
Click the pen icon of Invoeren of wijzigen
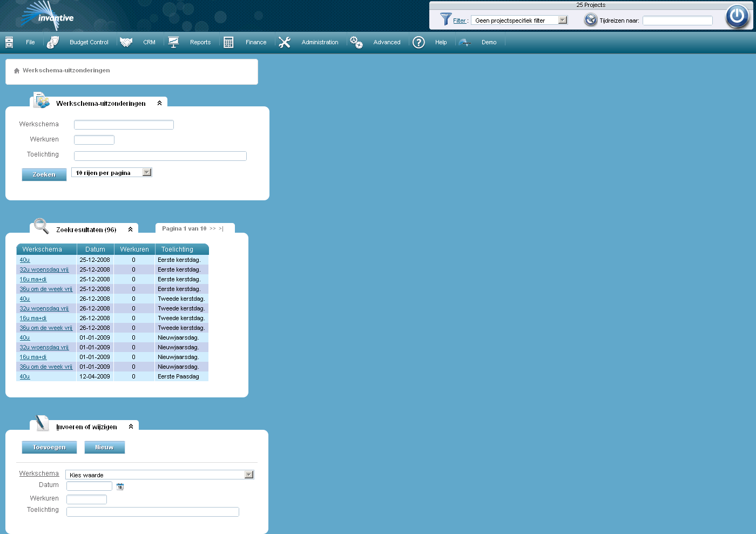pyautogui.click(x=42, y=423)
